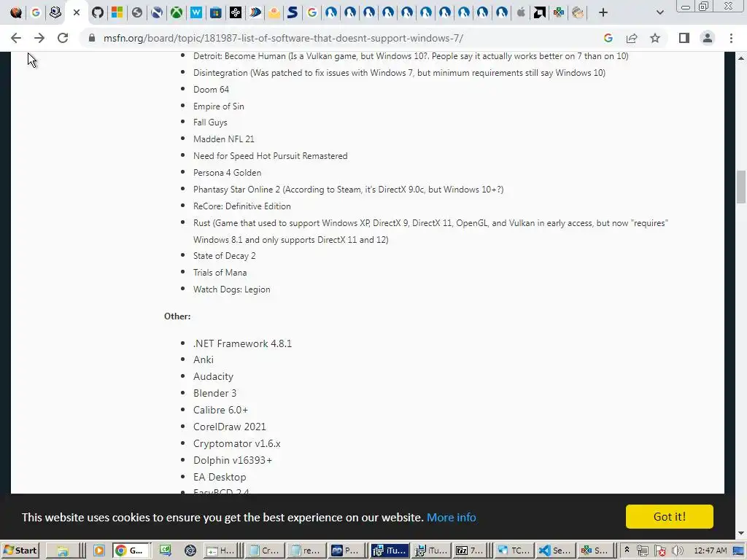Click 'EA Desktop' list entry
The height and width of the screenshot is (560, 747).
(220, 477)
